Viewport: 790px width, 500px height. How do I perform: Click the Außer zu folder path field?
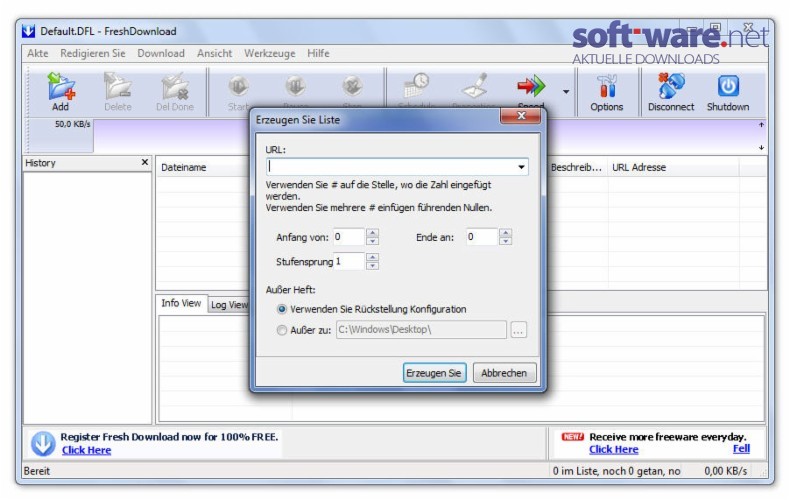click(x=421, y=330)
